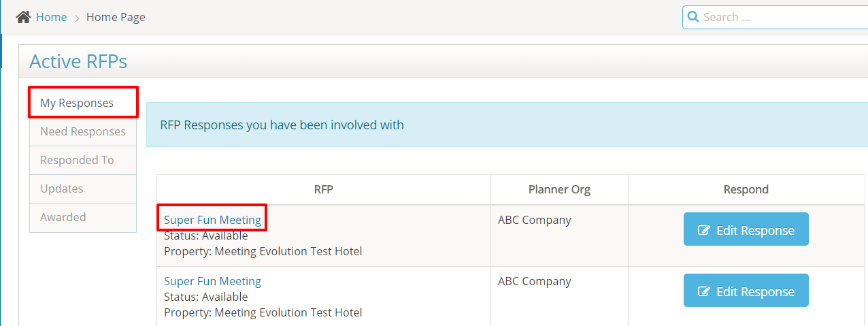Screen dimensions: 868x326
Task: Click the Home Page breadcrumb text
Action: tap(116, 17)
